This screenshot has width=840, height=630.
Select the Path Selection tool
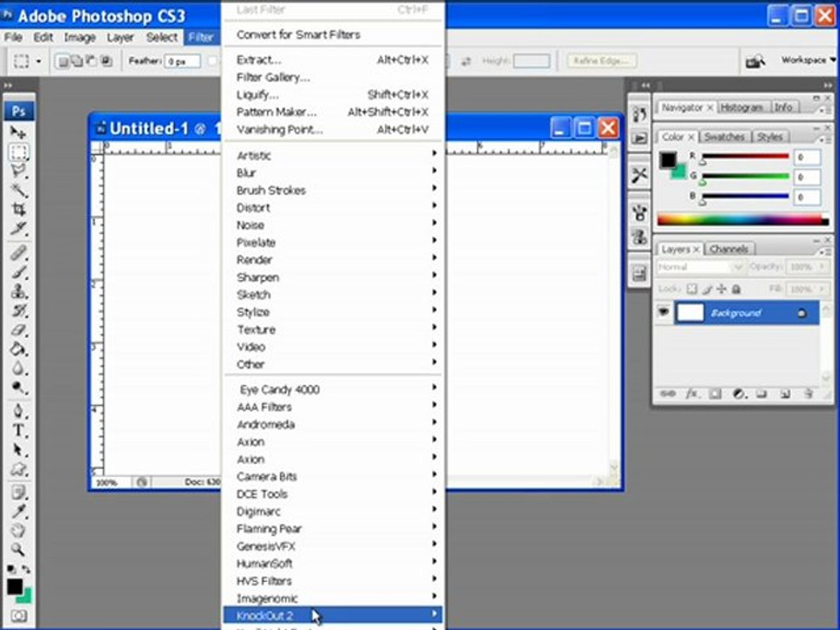(x=18, y=450)
